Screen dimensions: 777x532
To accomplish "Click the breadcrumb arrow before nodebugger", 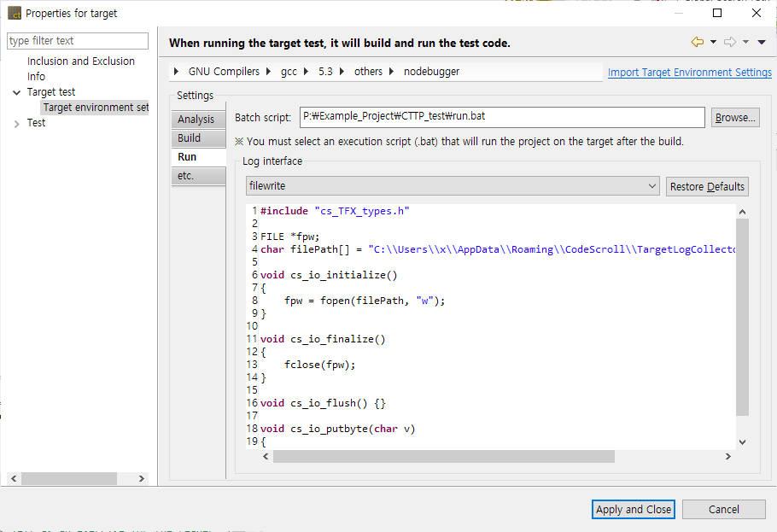I will [392, 72].
